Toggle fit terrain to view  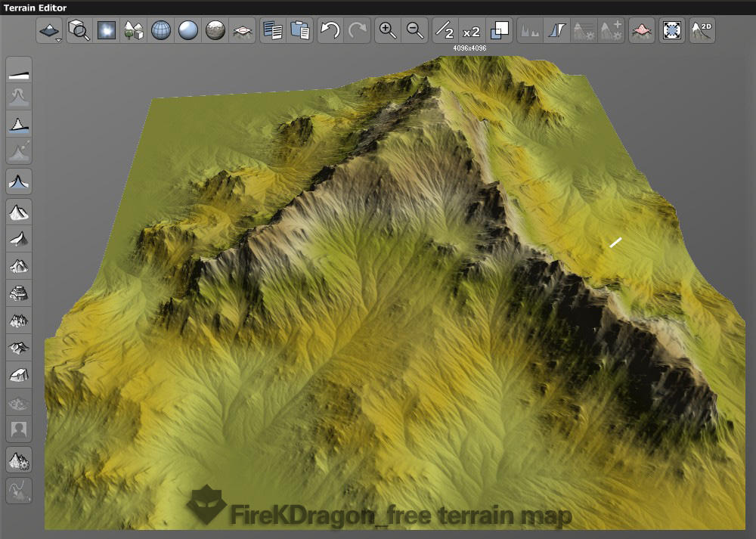click(671, 30)
